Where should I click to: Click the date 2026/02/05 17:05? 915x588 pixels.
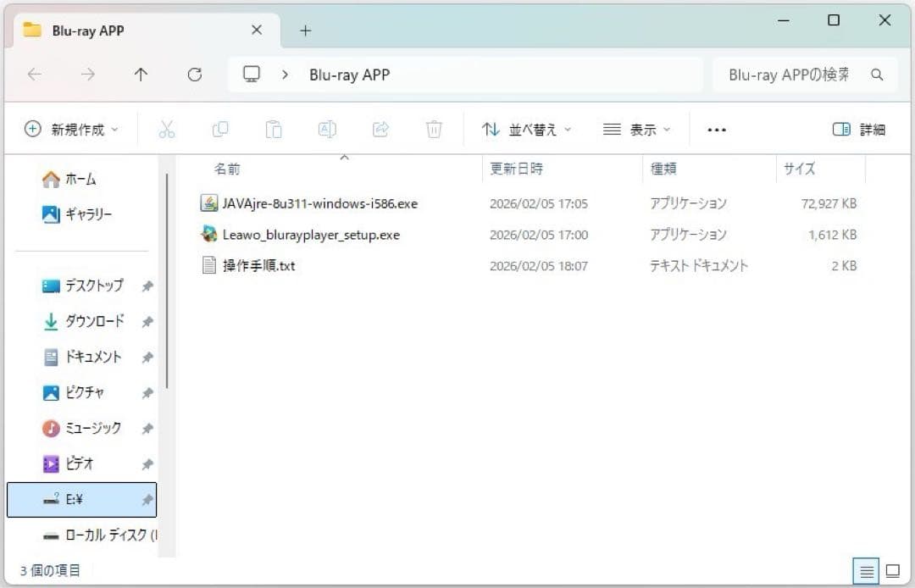tap(539, 203)
